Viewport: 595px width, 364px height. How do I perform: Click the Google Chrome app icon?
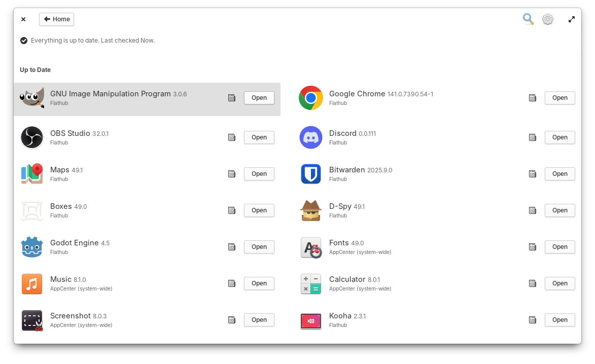coord(311,97)
